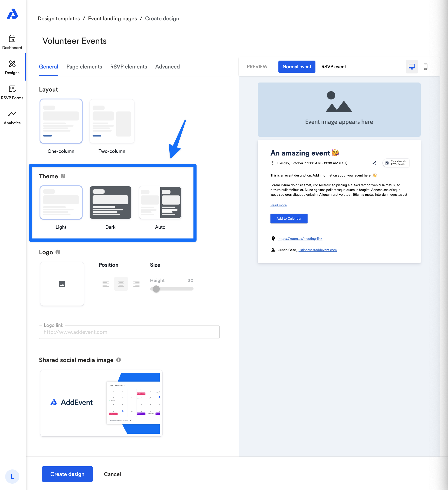Select the Two-column layout option
This screenshot has height=490, width=448.
point(112,121)
